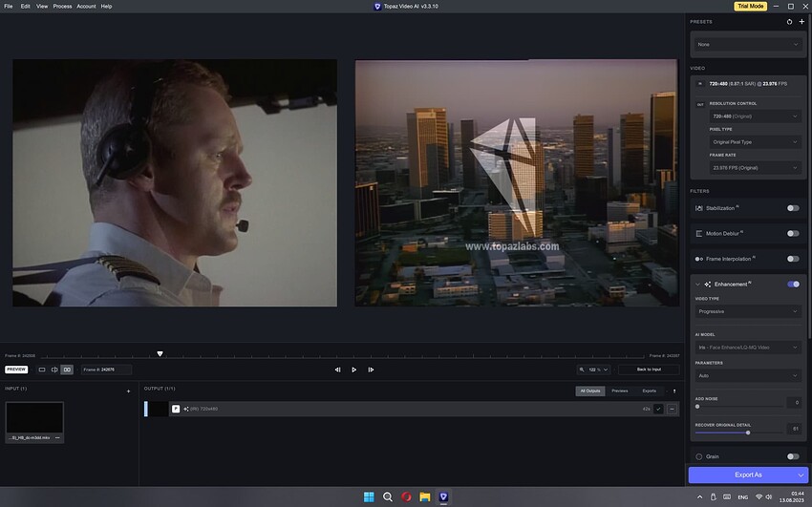This screenshot has width=812, height=507.
Task: Add input video with plus icon
Action: [128, 391]
